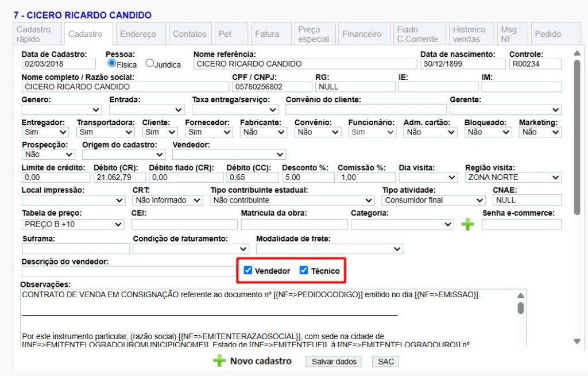The image size is (588, 376).
Task: Open the Região visita ZONA NORTE dropdown
Action: [x=513, y=177]
